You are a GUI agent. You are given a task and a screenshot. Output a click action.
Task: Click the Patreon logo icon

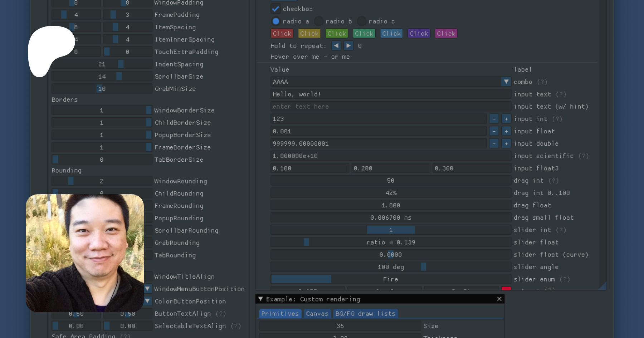[52, 51]
